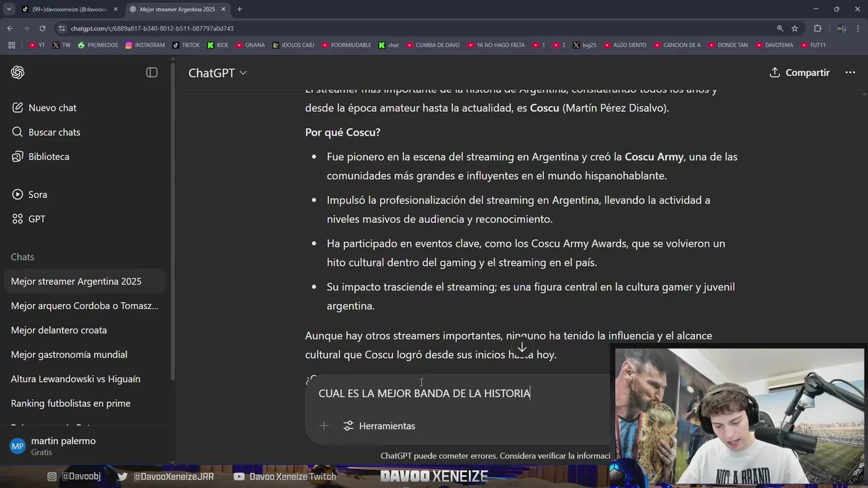Open the tab search dropdown arrow
The image size is (868, 488).
click(9, 9)
